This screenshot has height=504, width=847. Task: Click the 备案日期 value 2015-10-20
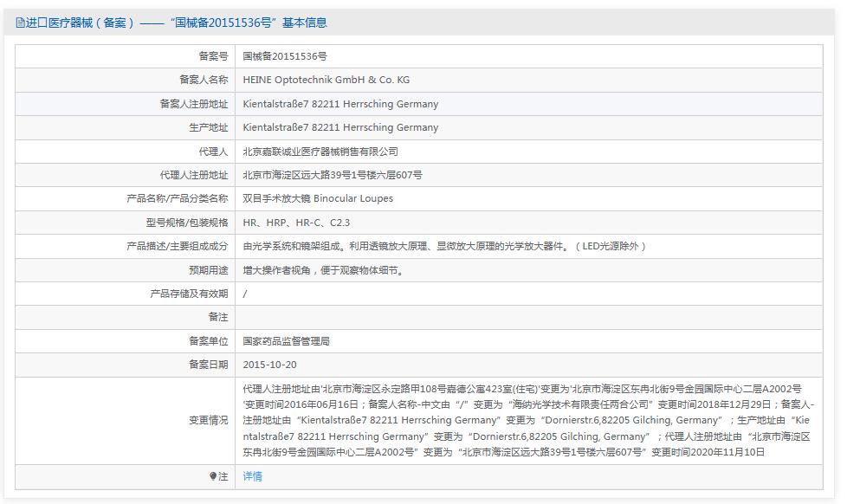[269, 365]
